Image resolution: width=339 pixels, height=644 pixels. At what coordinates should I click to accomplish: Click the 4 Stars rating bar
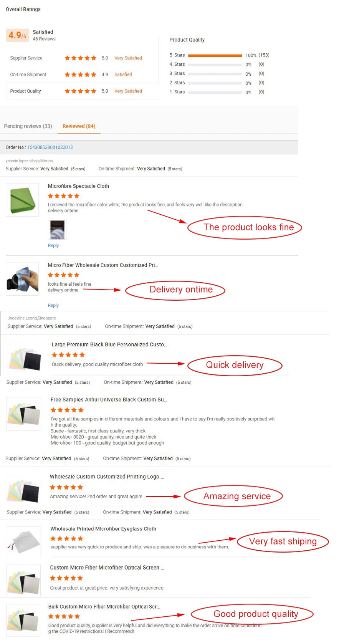click(x=215, y=65)
